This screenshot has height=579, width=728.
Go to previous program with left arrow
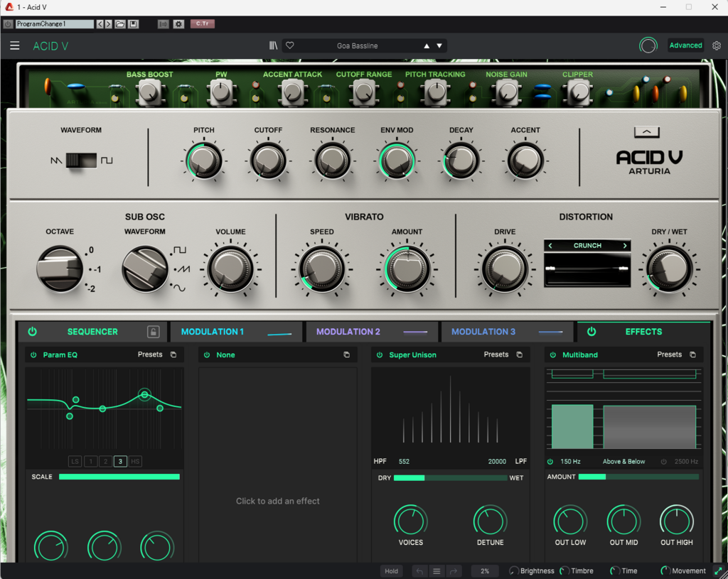click(x=100, y=23)
